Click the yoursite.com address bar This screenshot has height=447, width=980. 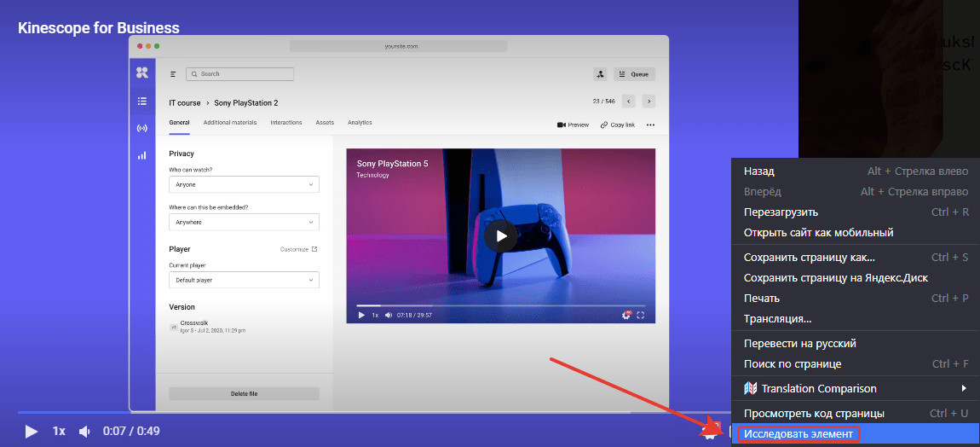pos(399,46)
